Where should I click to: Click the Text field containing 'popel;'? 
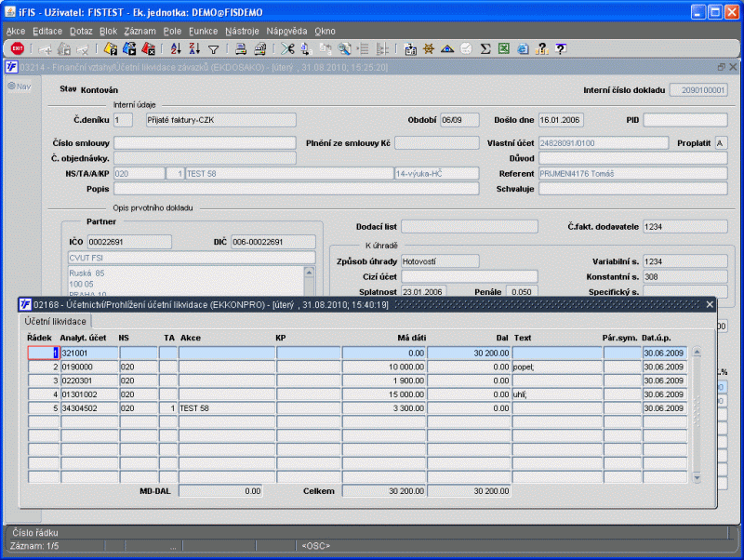[556, 367]
